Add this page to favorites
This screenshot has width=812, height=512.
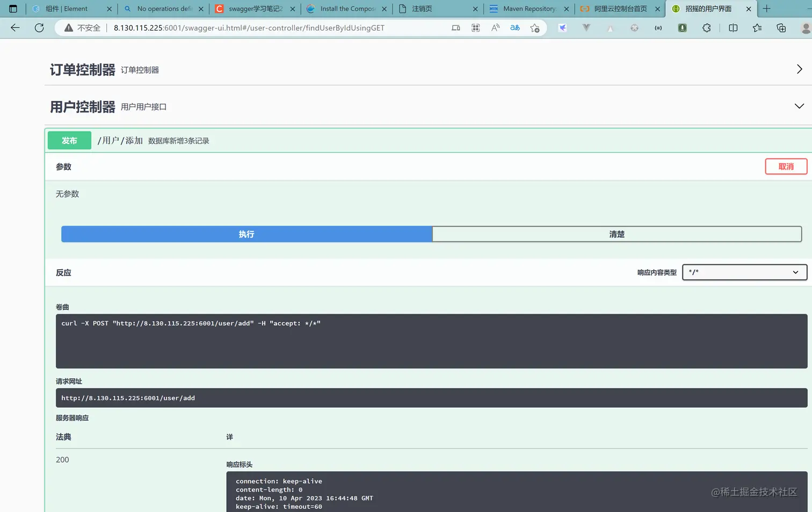click(535, 28)
